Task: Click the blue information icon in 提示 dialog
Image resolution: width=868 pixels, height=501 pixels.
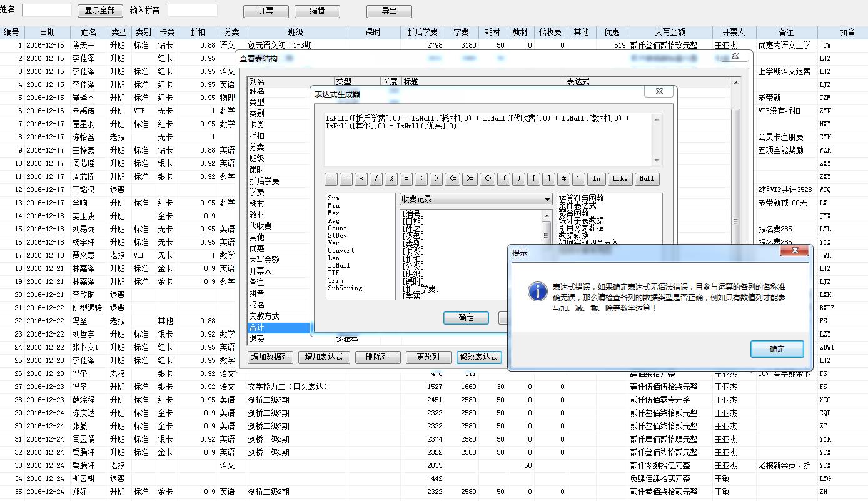Action: coord(537,291)
